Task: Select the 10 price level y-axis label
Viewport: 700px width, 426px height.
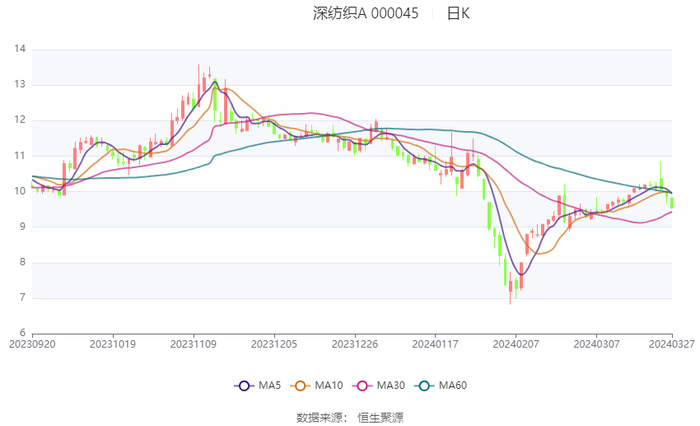Action: [x=19, y=191]
